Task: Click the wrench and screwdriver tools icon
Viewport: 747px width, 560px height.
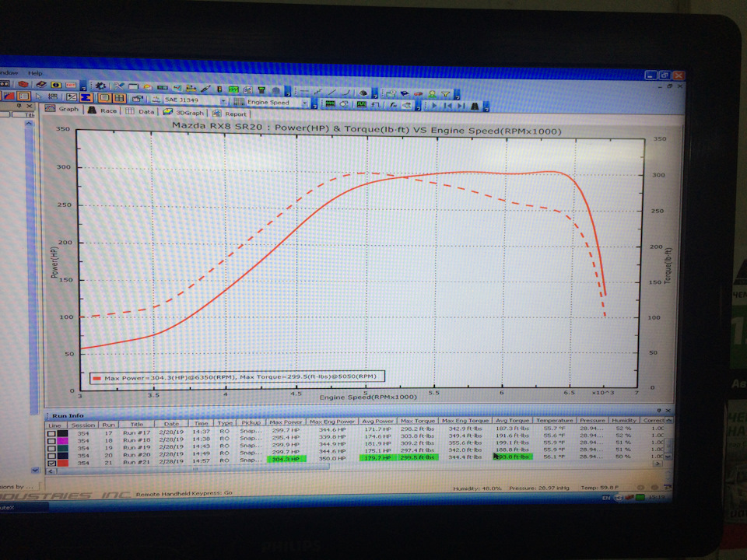Action: 118,86
